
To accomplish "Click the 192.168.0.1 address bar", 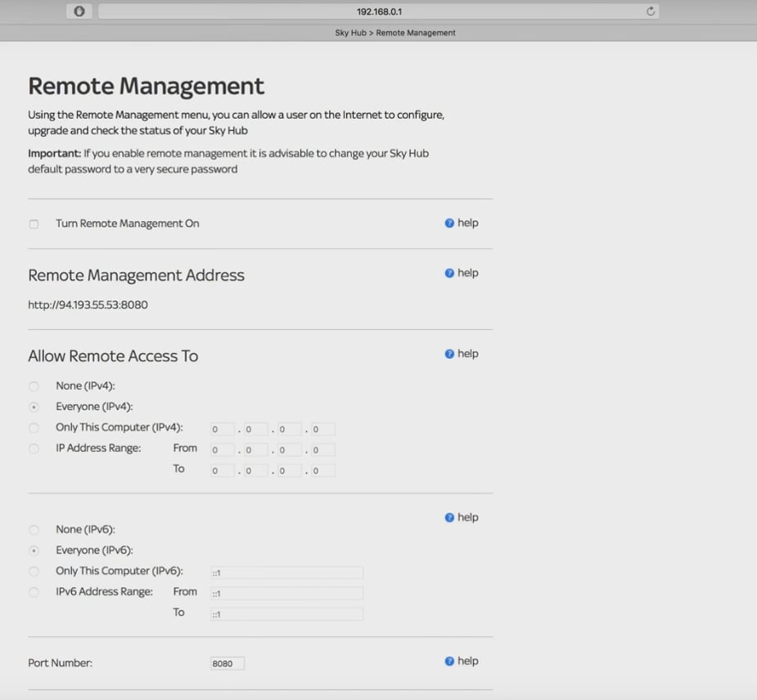I will click(378, 11).
